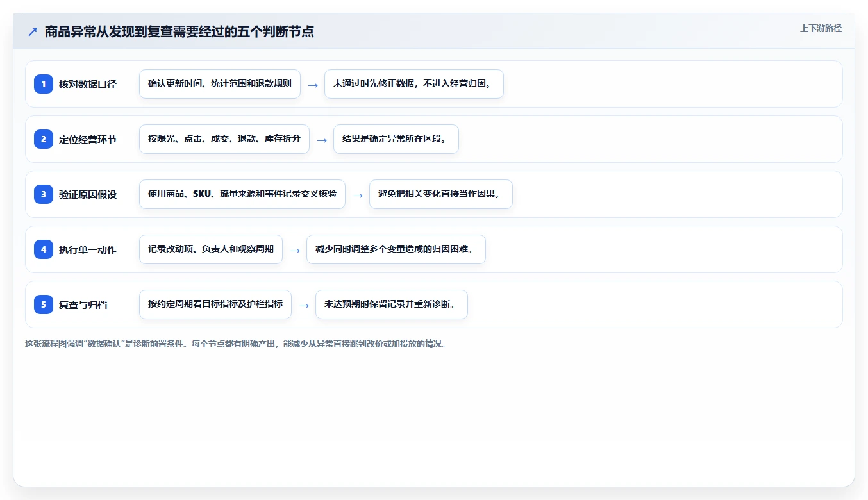Click the arrow in the 定位经营环节 row
The image size is (868, 500).
click(x=322, y=140)
